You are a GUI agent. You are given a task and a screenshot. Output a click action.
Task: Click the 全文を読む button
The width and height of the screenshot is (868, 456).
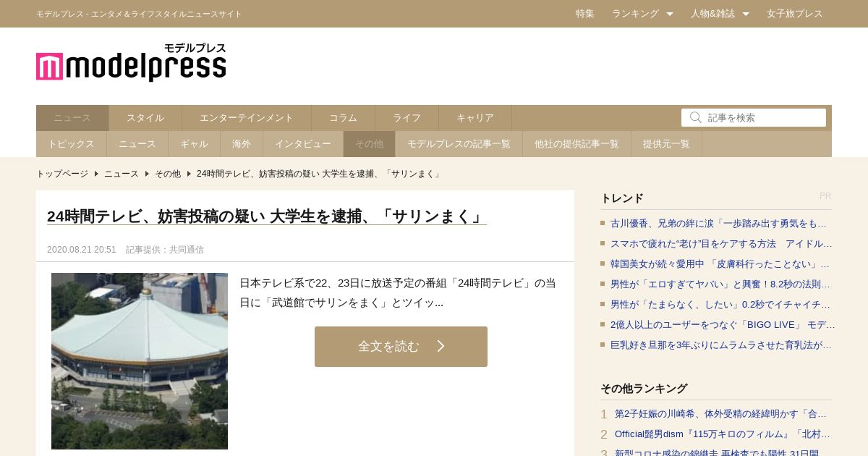(401, 347)
